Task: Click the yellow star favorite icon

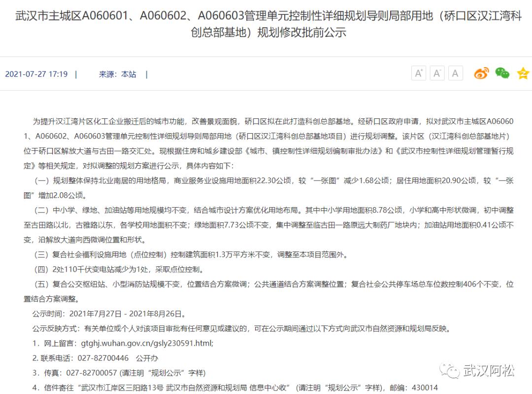Action: click(x=522, y=73)
